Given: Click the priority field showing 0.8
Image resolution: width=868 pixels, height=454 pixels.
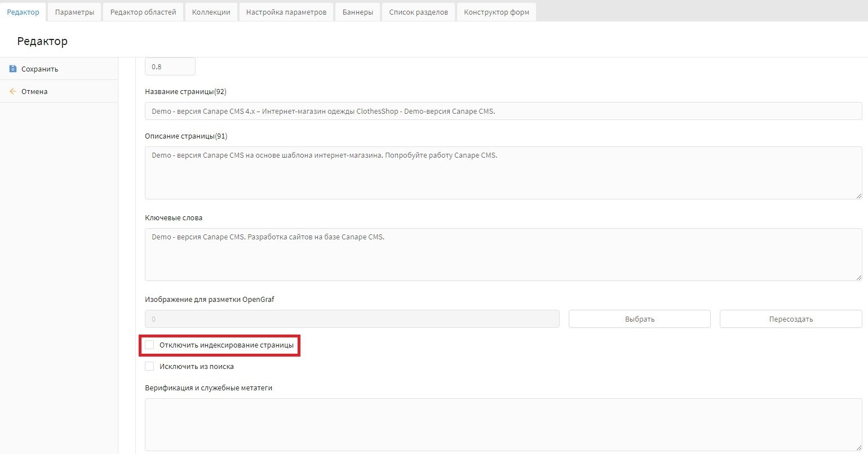Looking at the screenshot, I should point(170,66).
